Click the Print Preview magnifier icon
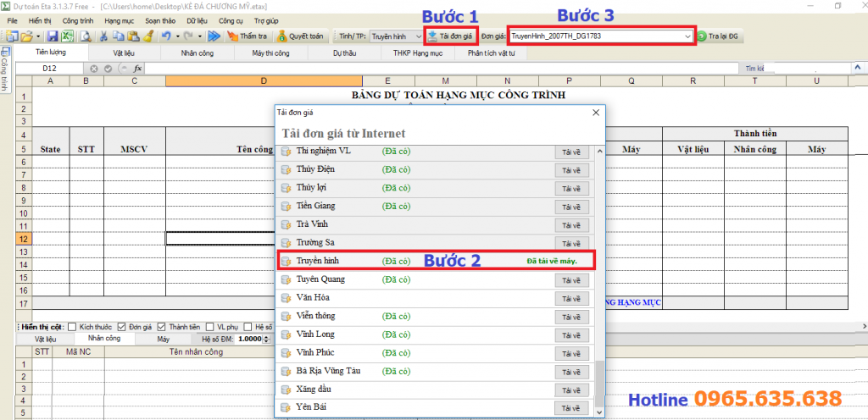This screenshot has width=868, height=420. tap(85, 36)
